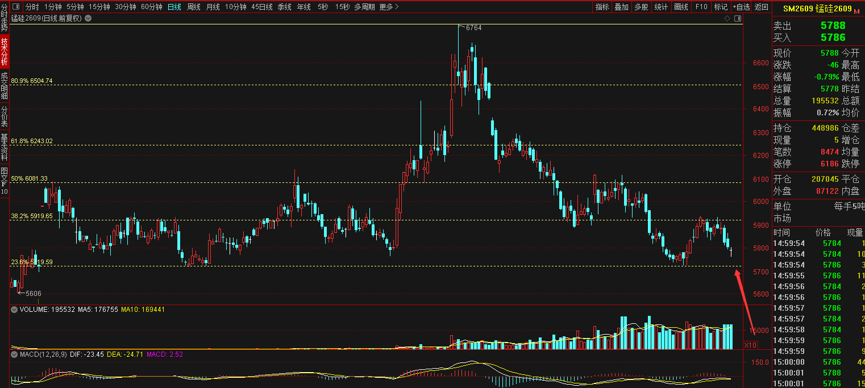Click the 标记 mark button
The image size is (865, 388).
pyautogui.click(x=720, y=7)
